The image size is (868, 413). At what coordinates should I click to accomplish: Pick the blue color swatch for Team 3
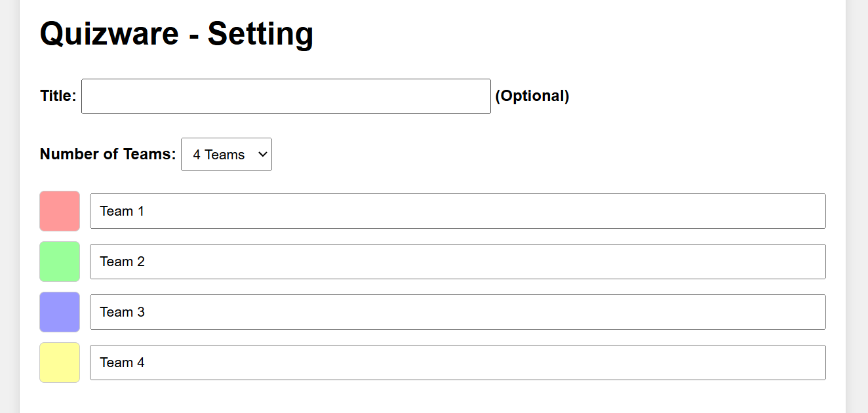(x=60, y=312)
